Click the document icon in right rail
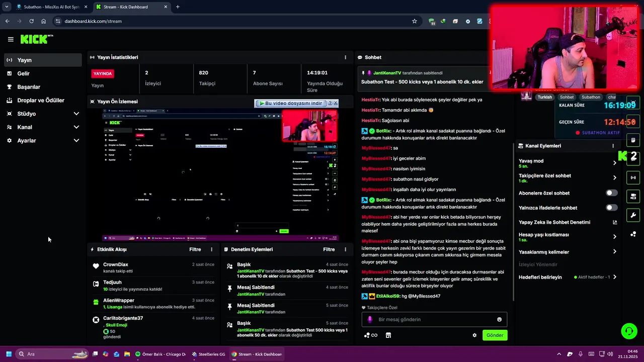The image size is (644, 362). pos(633,140)
